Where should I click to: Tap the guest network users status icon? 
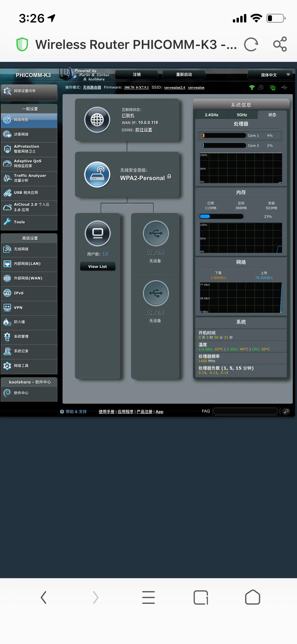(x=261, y=87)
